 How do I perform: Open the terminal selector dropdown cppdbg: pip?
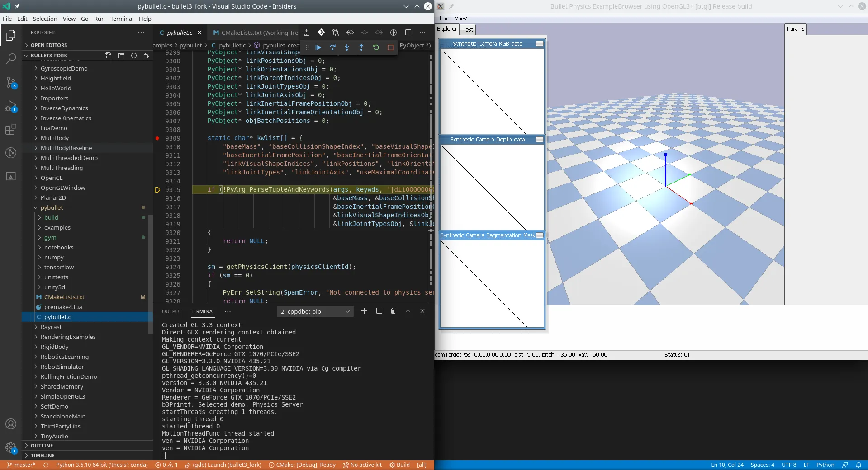315,311
